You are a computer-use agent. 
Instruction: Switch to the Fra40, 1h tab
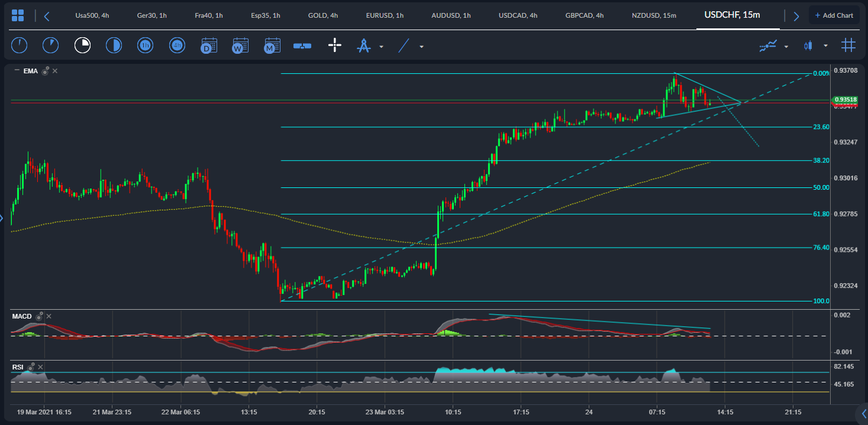tap(209, 15)
